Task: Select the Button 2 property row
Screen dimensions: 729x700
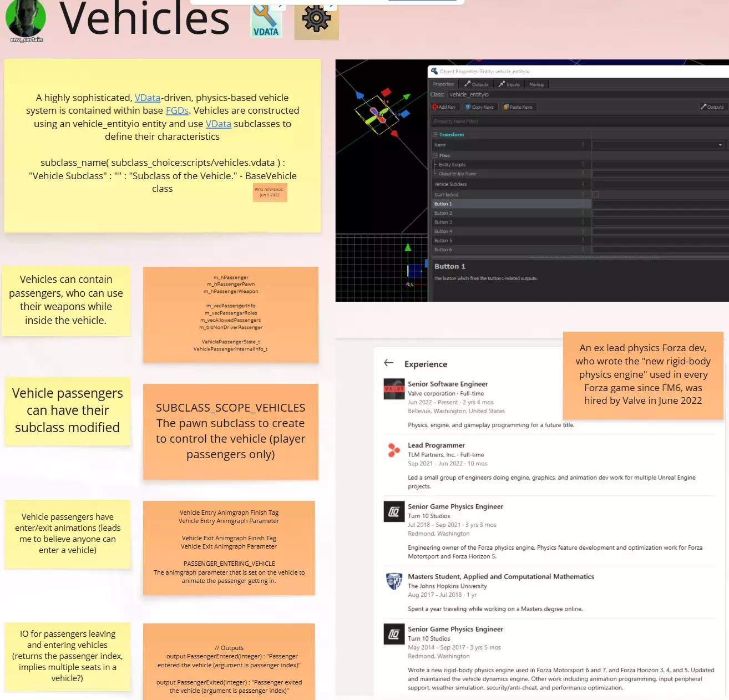Action: (x=512, y=213)
